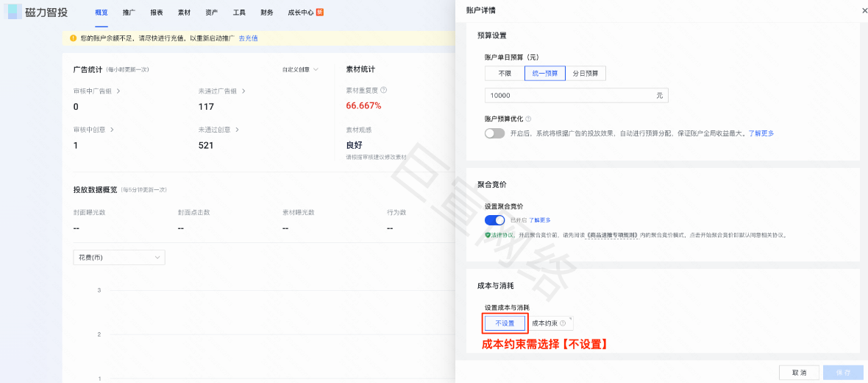Click help icon beside 成本约束 option

click(x=563, y=323)
